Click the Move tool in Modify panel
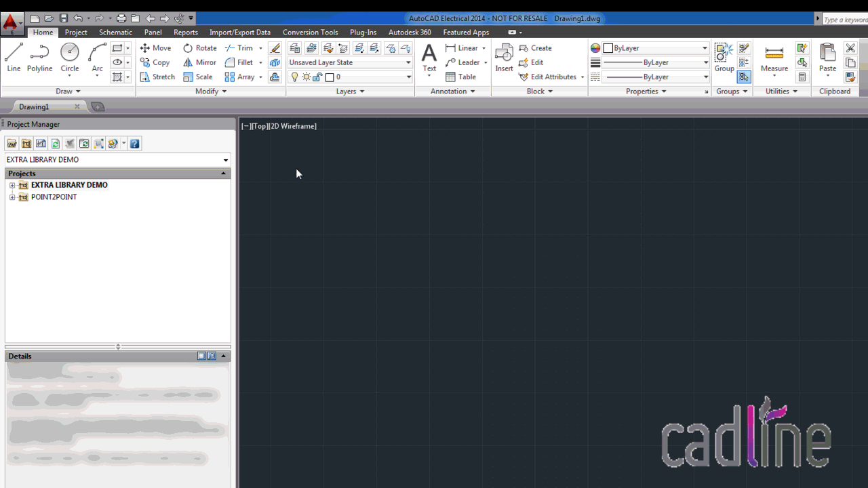Viewport: 868px width, 488px height. pyautogui.click(x=156, y=47)
